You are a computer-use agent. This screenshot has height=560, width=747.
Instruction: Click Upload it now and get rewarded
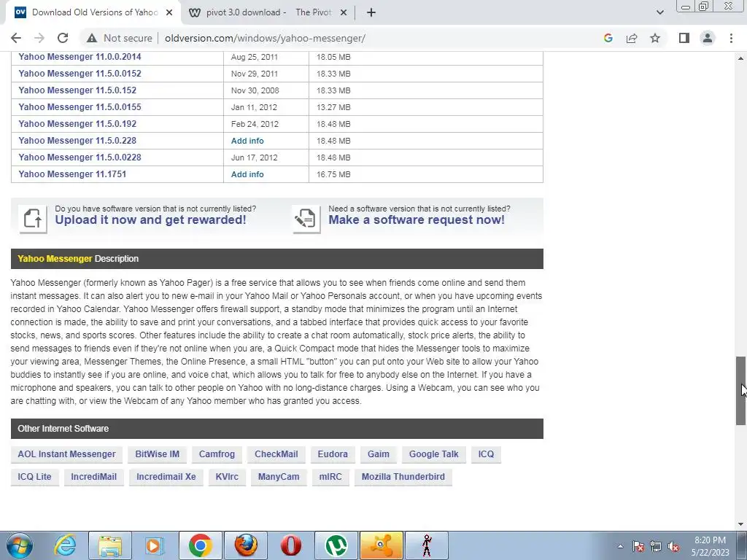coord(150,219)
